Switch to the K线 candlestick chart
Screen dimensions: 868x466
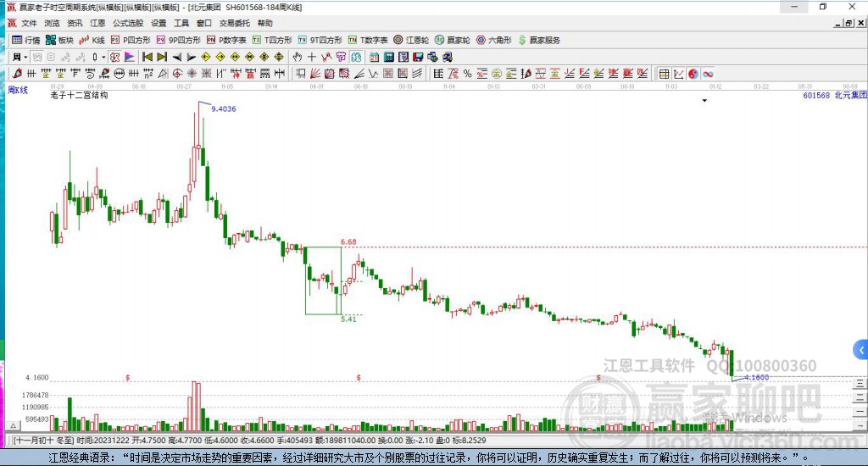point(92,40)
